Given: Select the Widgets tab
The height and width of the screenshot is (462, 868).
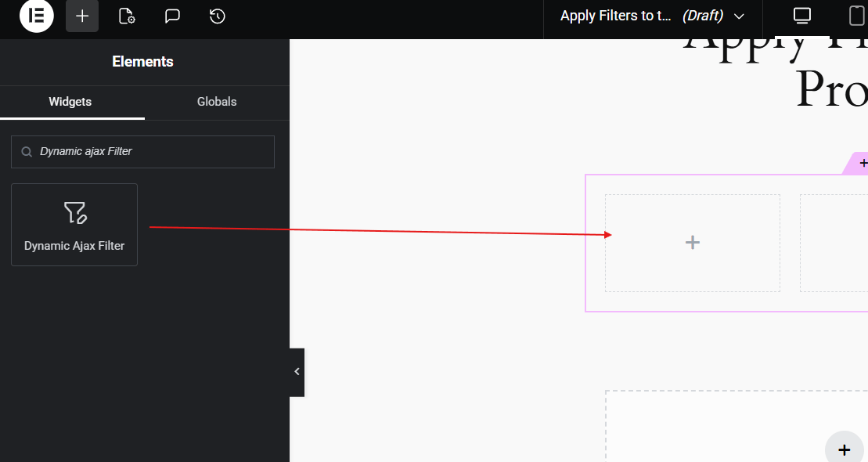Looking at the screenshot, I should (x=70, y=102).
